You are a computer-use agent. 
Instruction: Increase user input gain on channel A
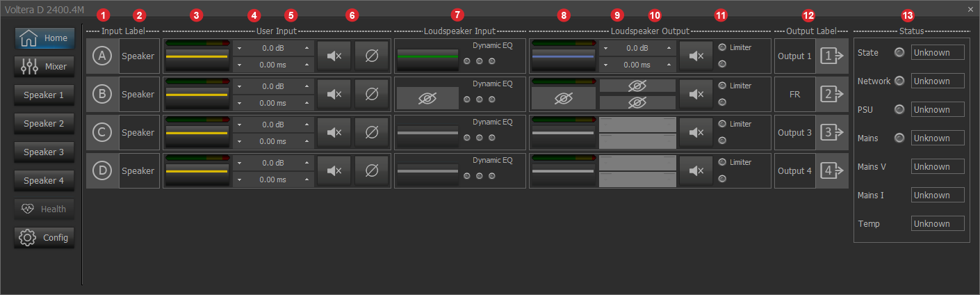[x=307, y=48]
